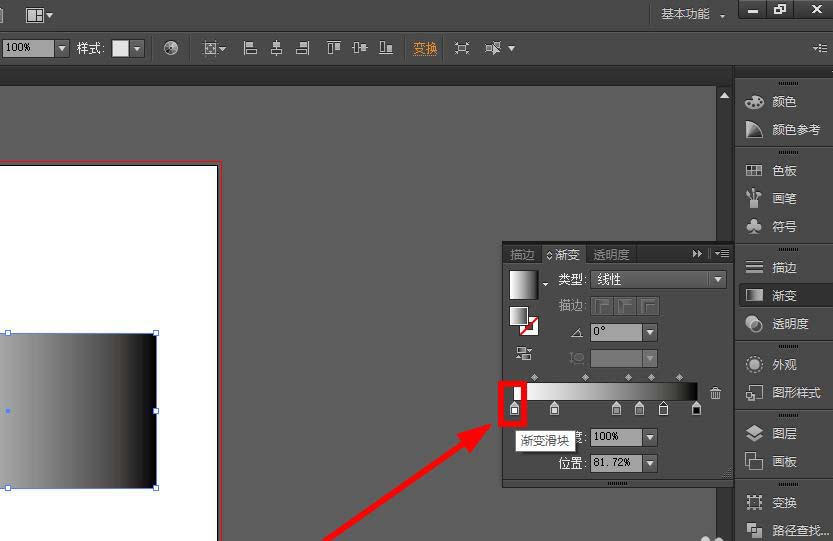Select the black gradient stop at right end
The height and width of the screenshot is (541, 833).
pos(696,409)
